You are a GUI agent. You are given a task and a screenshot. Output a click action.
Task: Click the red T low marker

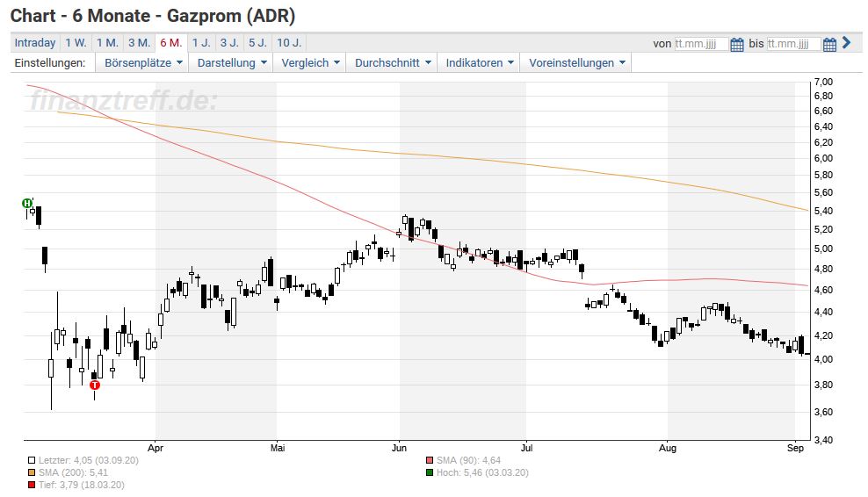click(95, 385)
